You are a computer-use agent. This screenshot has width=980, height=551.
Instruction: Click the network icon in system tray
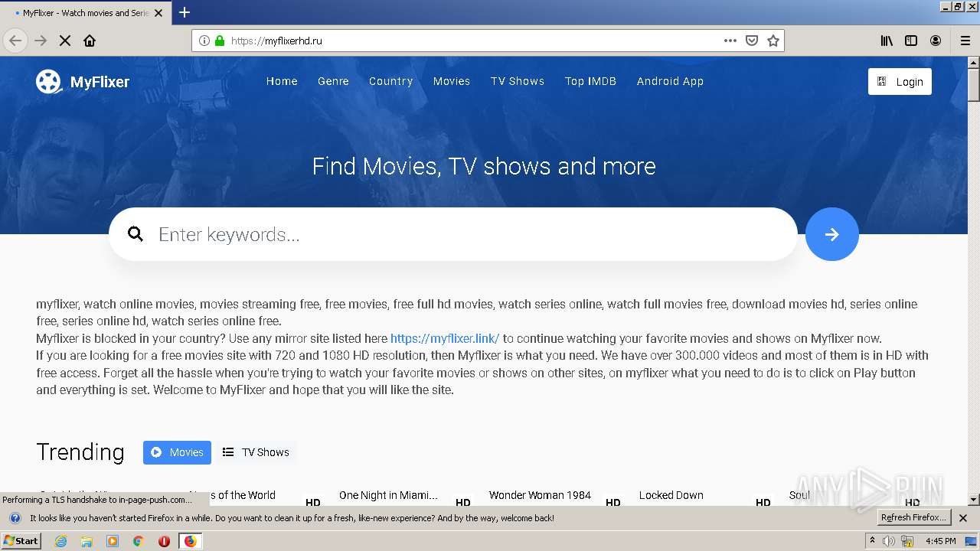pos(907,541)
